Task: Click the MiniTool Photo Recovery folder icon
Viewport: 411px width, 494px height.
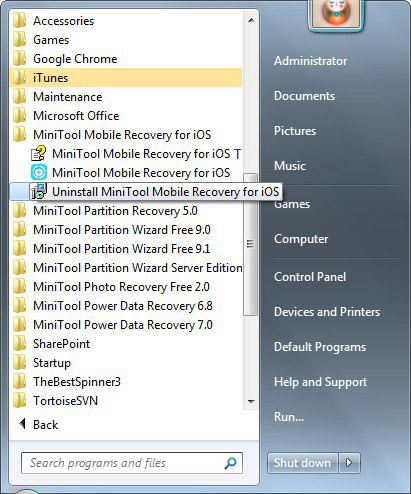Action: pyautogui.click(x=19, y=287)
